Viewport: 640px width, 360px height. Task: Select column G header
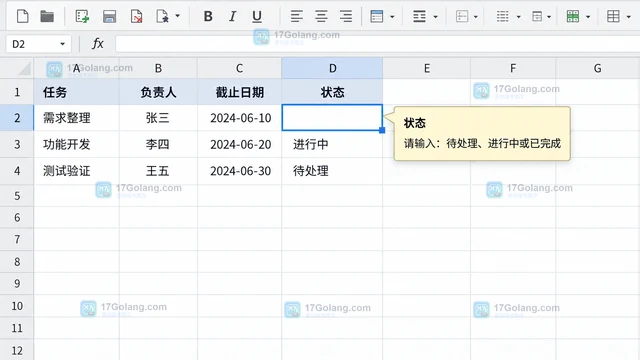(x=598, y=68)
